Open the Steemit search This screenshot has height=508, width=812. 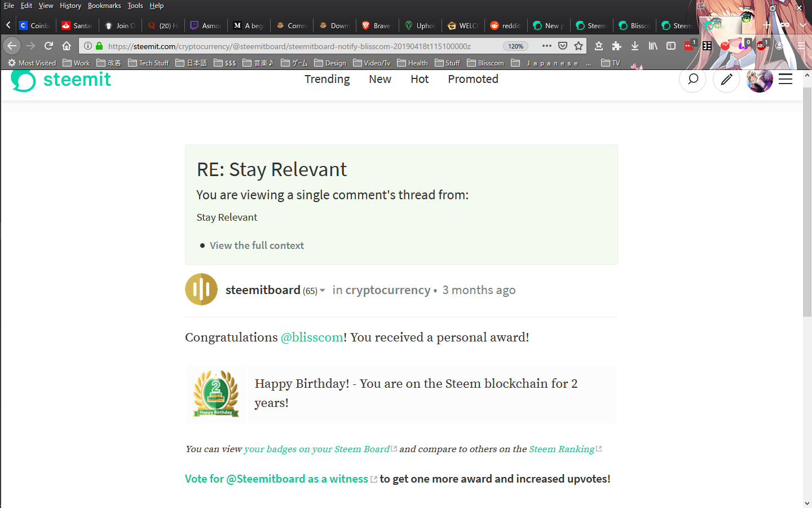point(692,80)
